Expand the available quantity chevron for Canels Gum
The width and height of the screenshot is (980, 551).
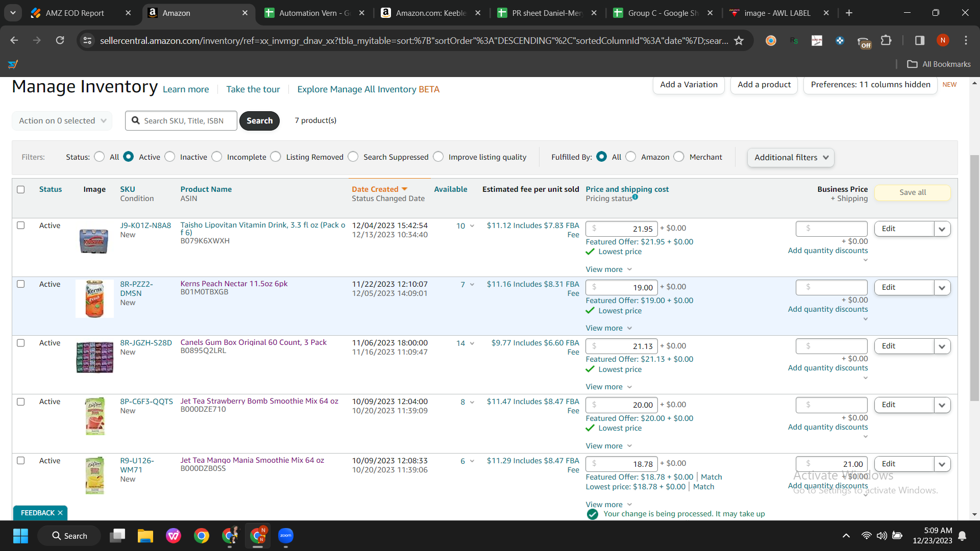tap(472, 343)
